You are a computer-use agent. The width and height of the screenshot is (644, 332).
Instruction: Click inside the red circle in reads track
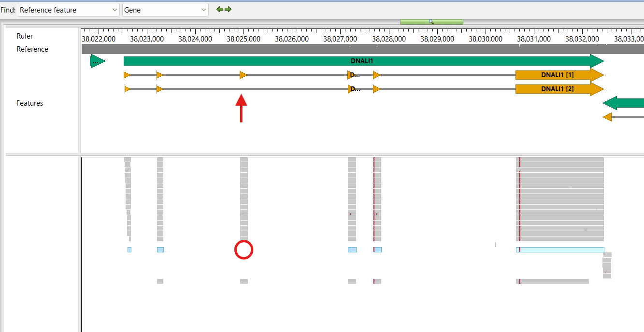point(243,250)
